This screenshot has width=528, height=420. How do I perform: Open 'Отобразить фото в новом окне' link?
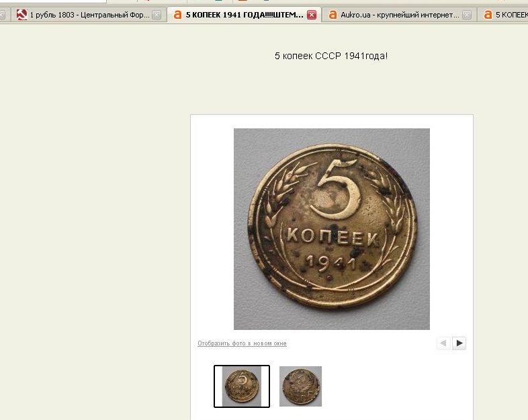tap(242, 343)
